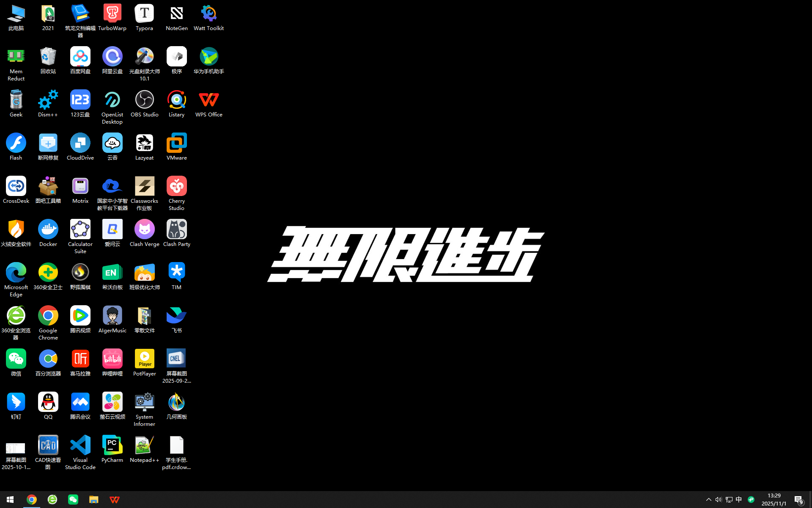Open the notification center with 9 alerts
Viewport: 812px width, 508px height.
tap(798, 500)
